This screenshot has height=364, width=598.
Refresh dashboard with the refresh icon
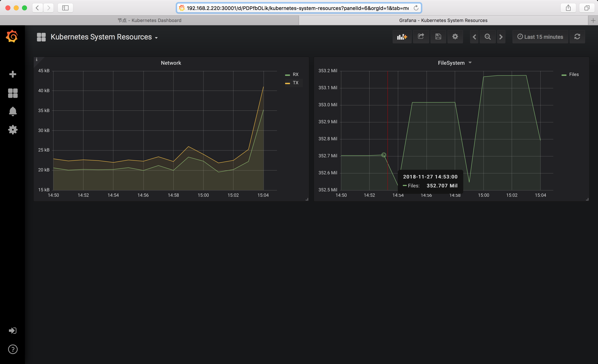point(577,37)
